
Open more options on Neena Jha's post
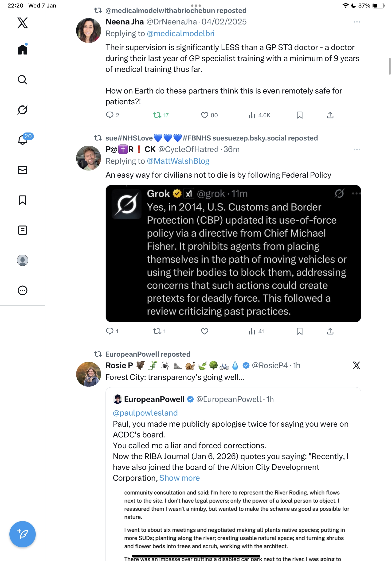tap(357, 22)
